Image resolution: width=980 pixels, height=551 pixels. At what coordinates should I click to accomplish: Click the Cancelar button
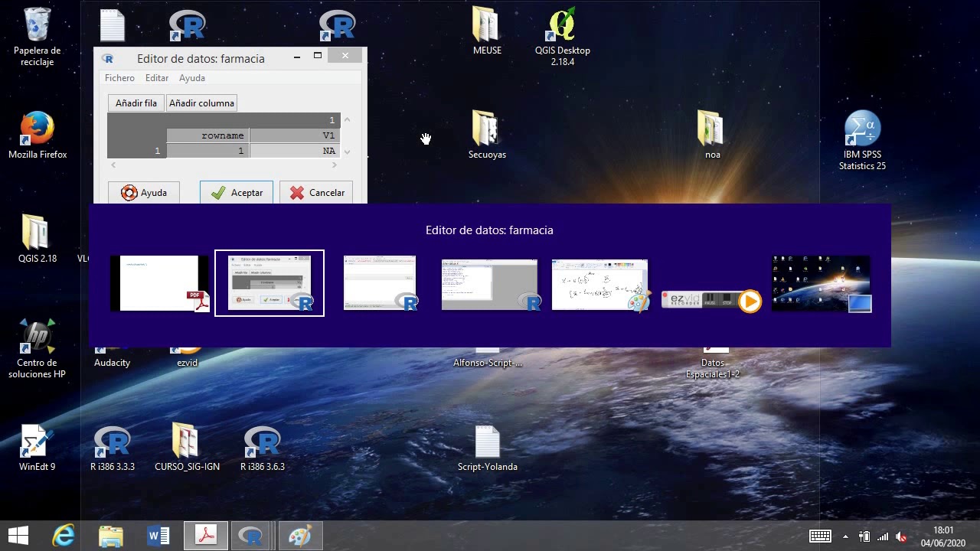tap(316, 193)
